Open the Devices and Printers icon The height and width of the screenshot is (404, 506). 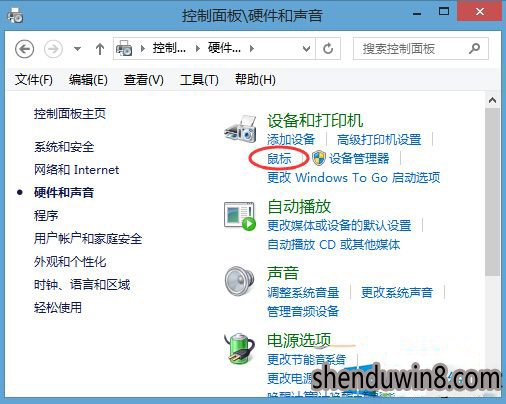point(240,129)
